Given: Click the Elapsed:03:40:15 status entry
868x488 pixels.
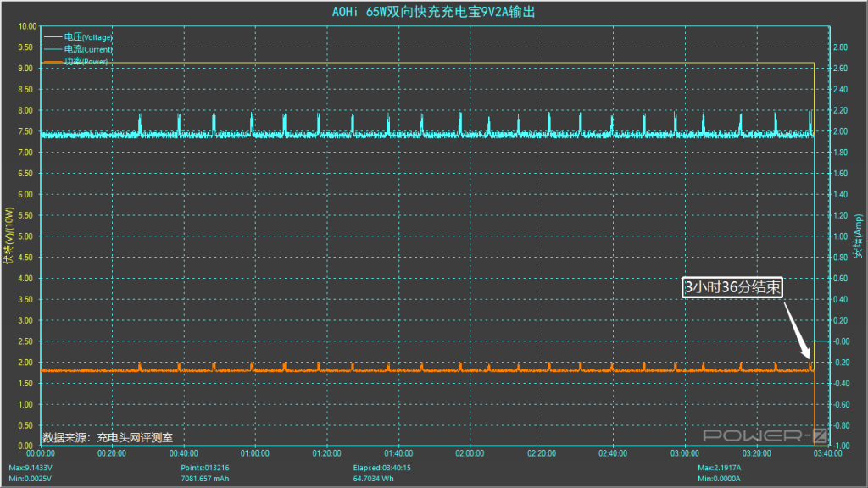Looking at the screenshot, I should [382, 468].
